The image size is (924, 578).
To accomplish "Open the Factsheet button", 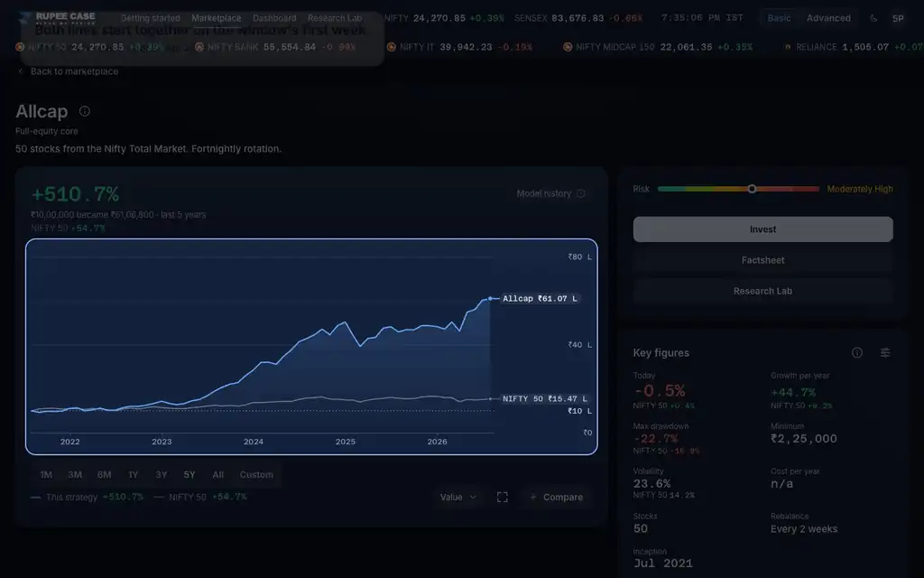I will 763,260.
